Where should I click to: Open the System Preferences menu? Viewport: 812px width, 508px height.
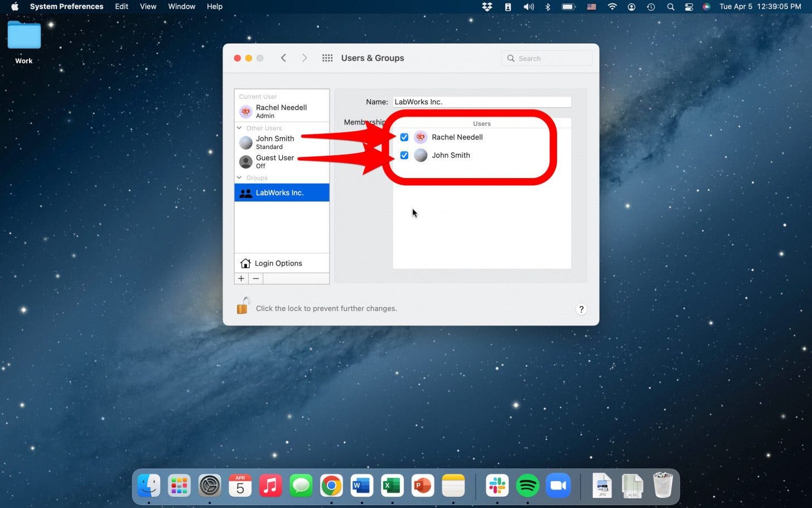66,7
